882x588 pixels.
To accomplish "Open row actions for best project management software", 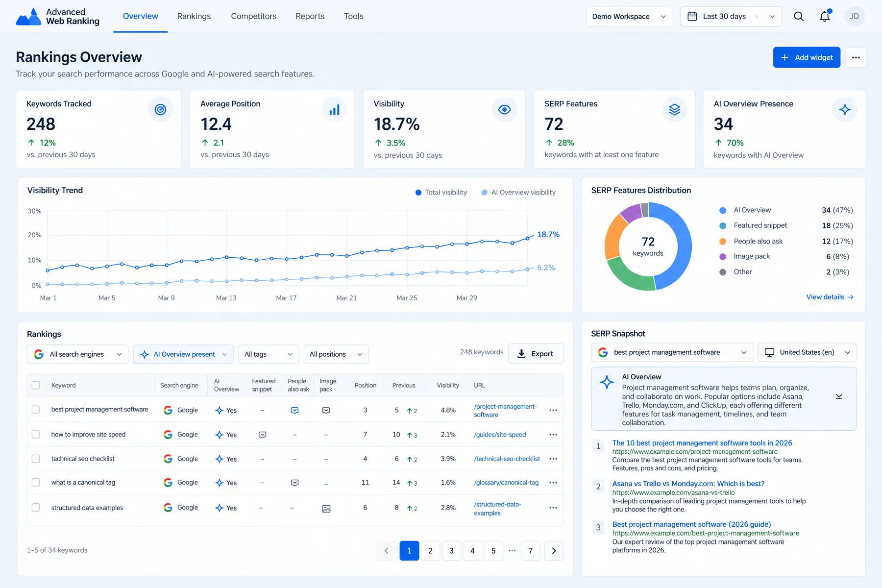I will pos(553,410).
